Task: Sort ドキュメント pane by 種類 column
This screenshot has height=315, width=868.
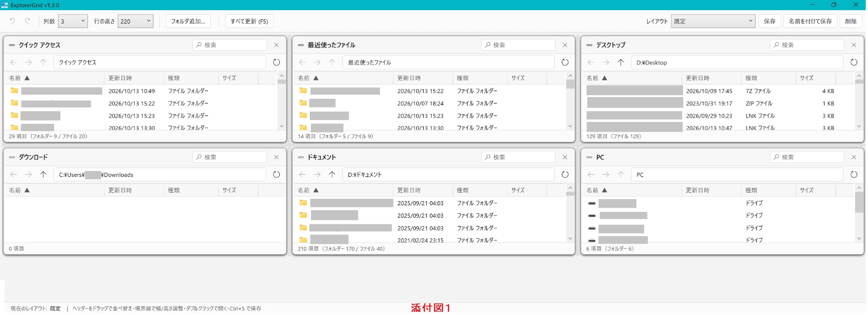Action: click(480, 190)
